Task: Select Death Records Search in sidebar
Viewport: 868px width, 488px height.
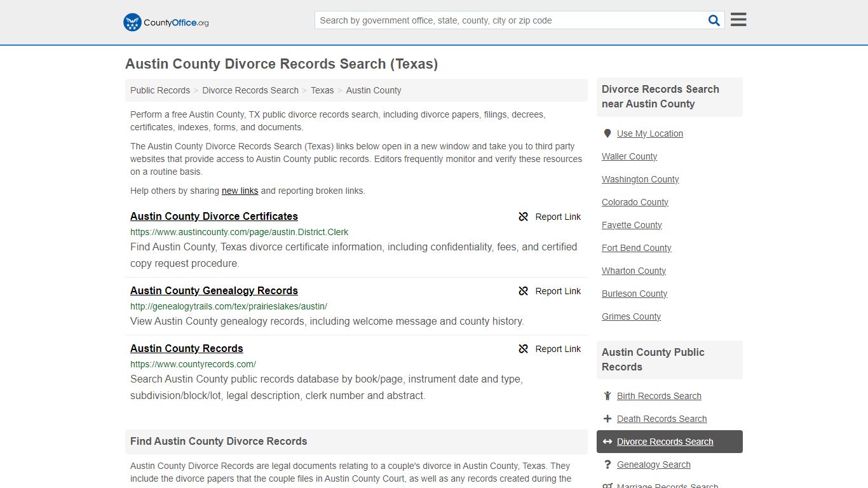Action: [661, 419]
